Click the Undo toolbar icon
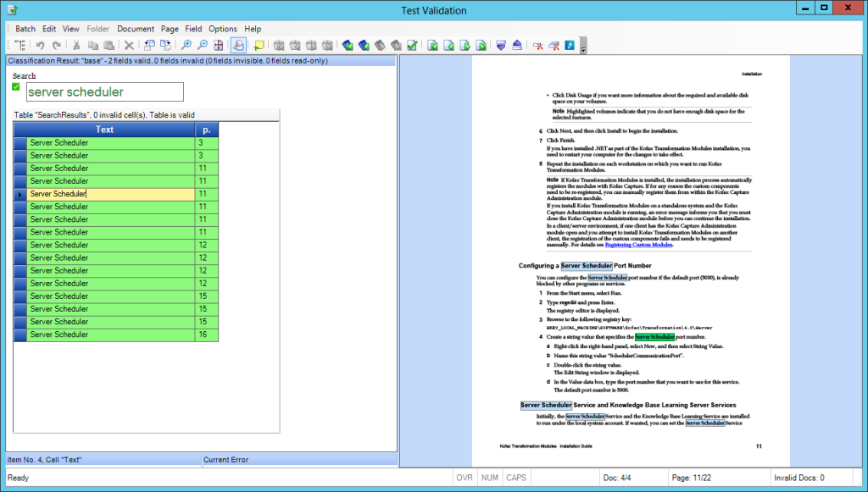Viewport: 868px width, 492px height. [x=40, y=46]
